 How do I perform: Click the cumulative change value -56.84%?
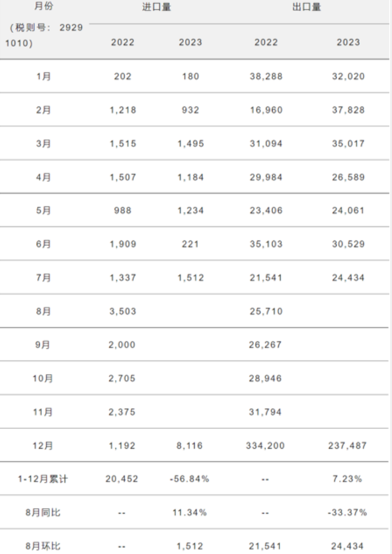tap(190, 479)
